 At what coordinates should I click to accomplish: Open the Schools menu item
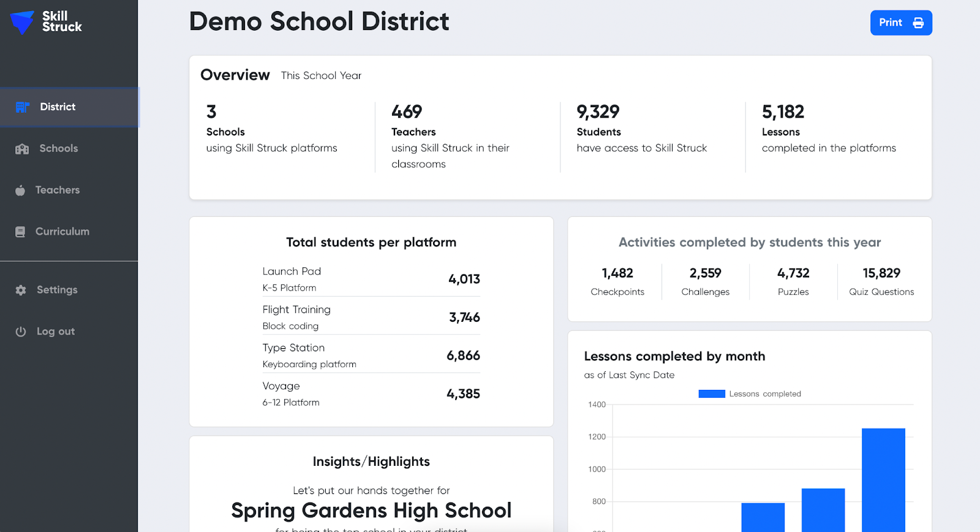[69, 148]
